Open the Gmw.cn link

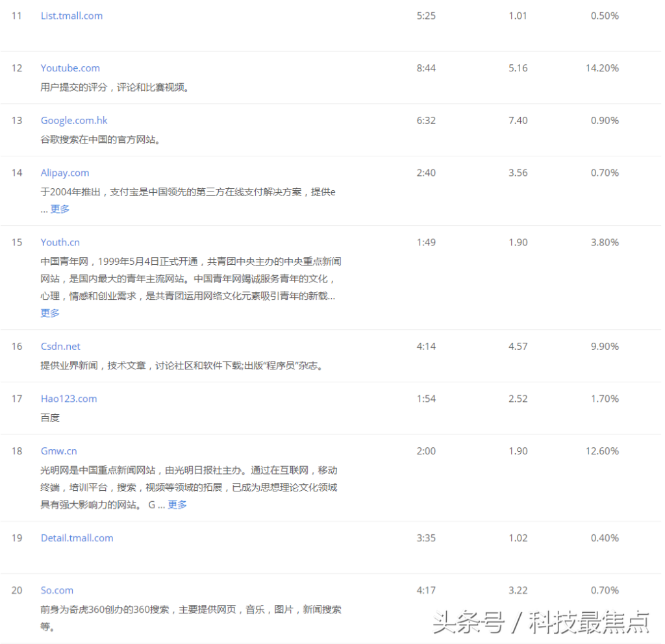click(x=59, y=451)
